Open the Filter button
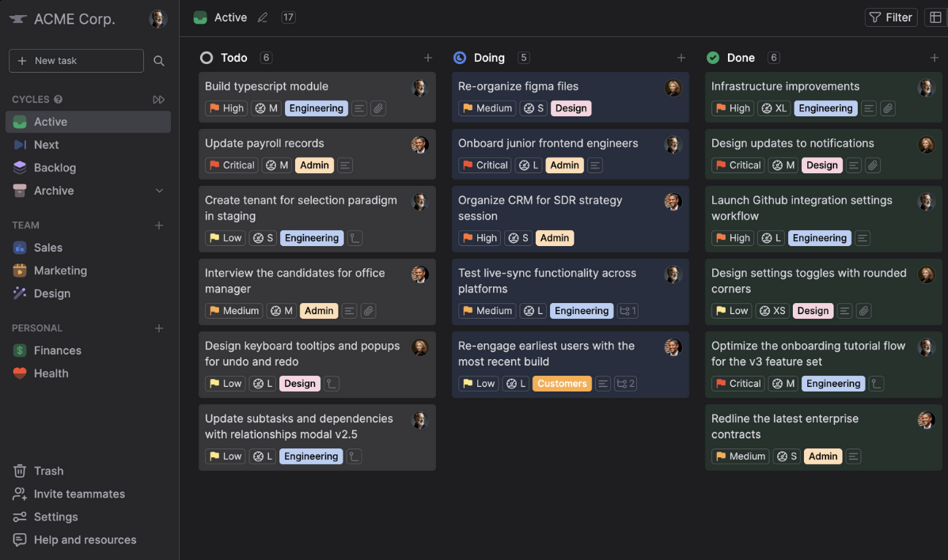This screenshot has width=948, height=560. (890, 17)
